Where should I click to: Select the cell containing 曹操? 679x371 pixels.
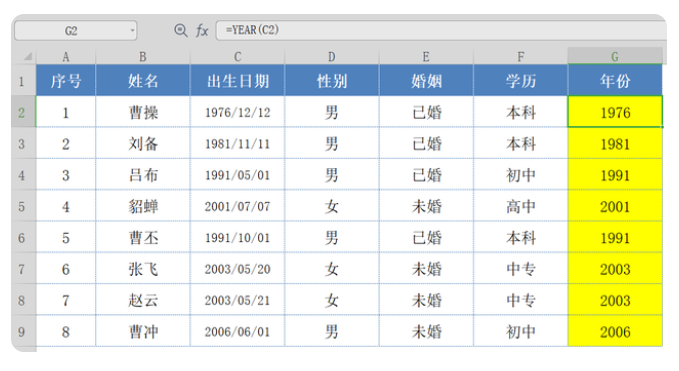pos(143,112)
